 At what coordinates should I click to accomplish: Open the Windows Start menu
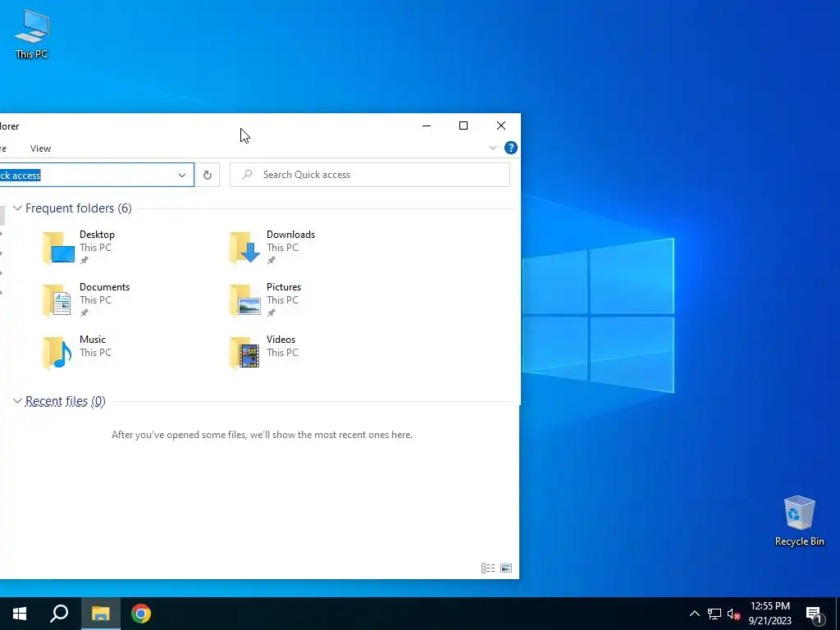(x=20, y=614)
